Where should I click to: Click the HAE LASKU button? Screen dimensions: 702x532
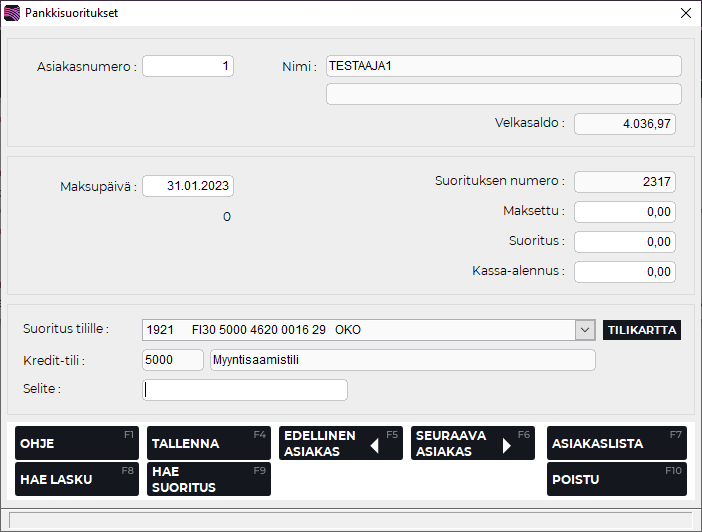[76, 479]
